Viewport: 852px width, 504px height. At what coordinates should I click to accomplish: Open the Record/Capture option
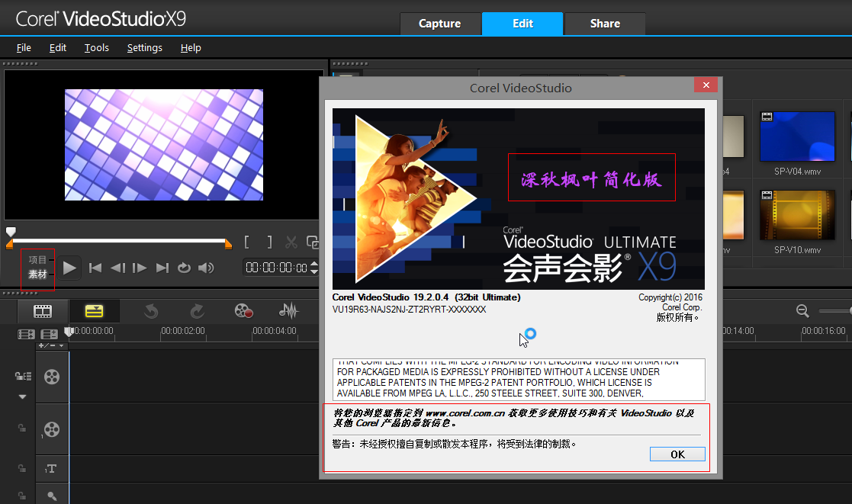click(x=243, y=311)
